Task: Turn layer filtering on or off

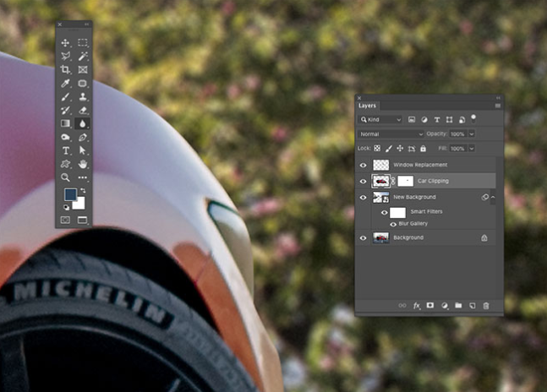Action: coord(473,119)
